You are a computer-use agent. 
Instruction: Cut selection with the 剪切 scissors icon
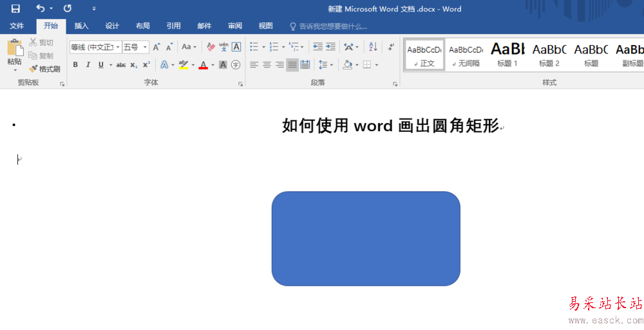pos(33,42)
